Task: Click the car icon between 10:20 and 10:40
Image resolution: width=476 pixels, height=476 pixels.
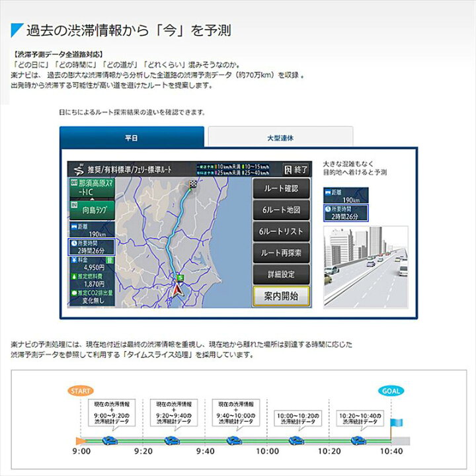Action: [358, 440]
